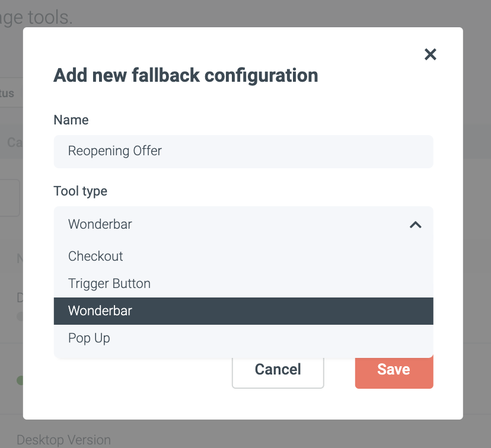Image resolution: width=491 pixels, height=448 pixels.
Task: Click the gray status dot behind dialog
Action: (20, 316)
